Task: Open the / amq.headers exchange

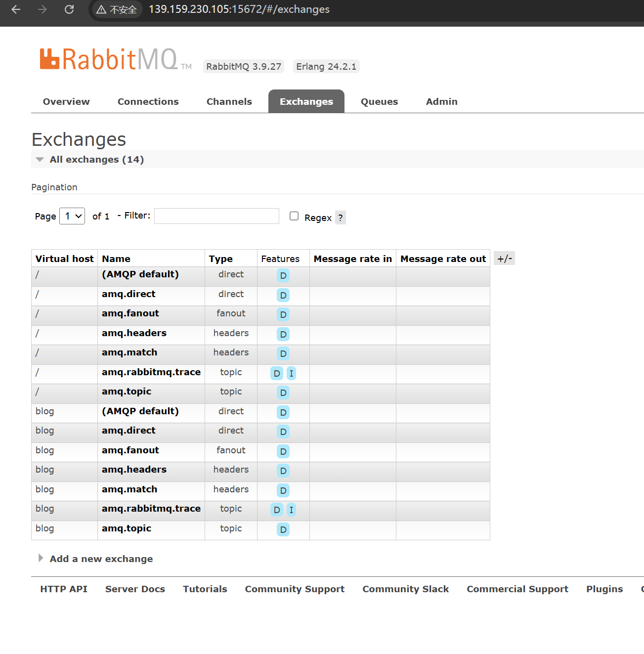Action: pyautogui.click(x=134, y=333)
